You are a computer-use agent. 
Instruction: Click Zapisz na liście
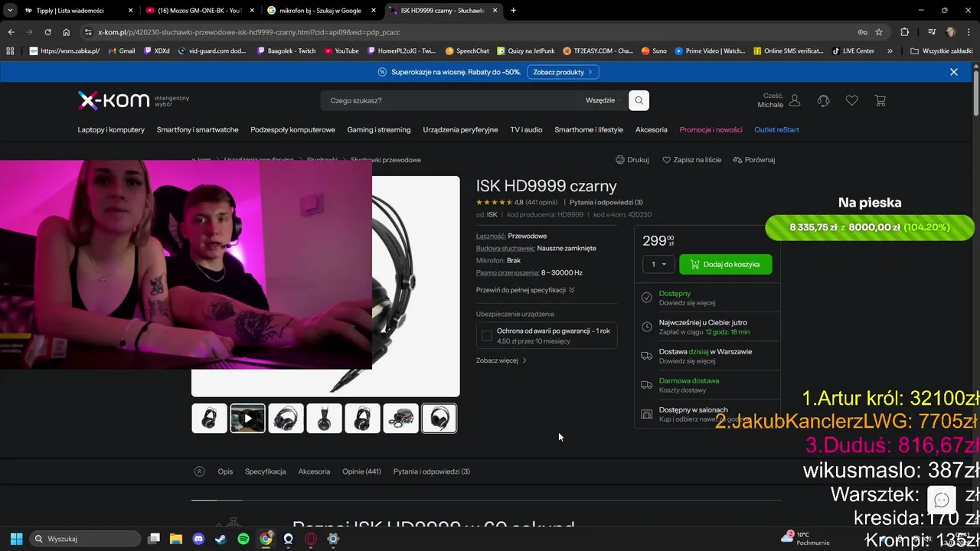691,160
